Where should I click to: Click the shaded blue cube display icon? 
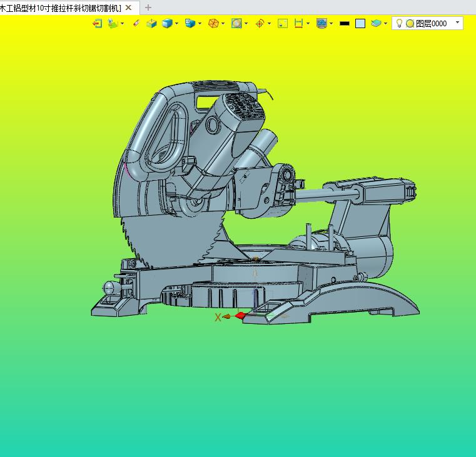coord(167,23)
